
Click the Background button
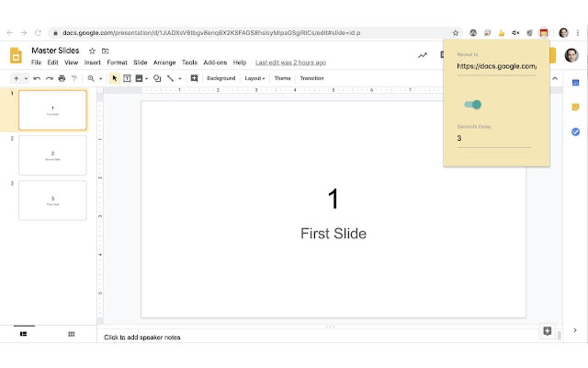pos(221,78)
